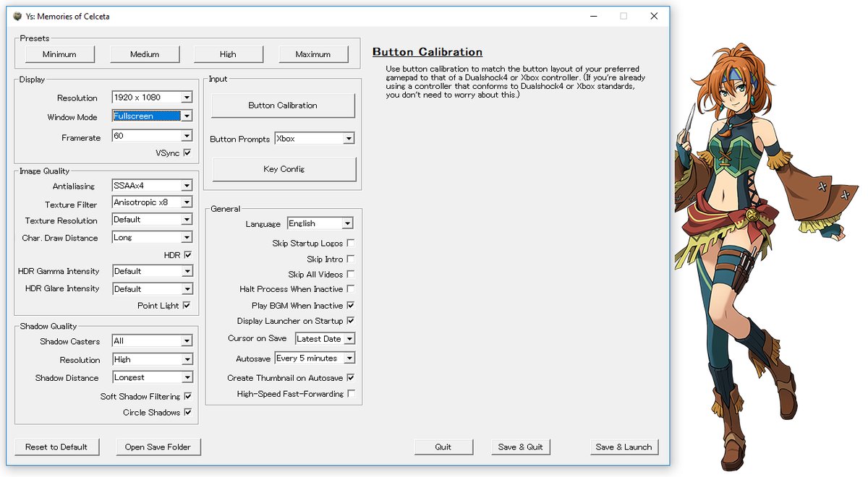Expand the Texture Resolution dropdown

click(153, 220)
